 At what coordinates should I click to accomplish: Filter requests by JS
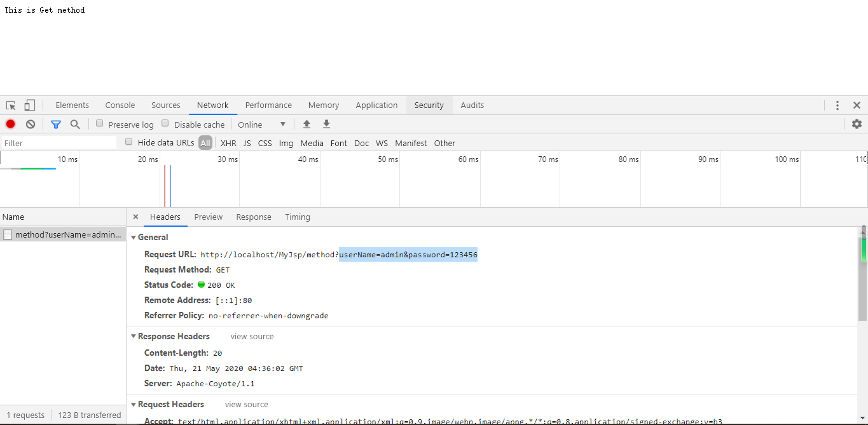247,143
